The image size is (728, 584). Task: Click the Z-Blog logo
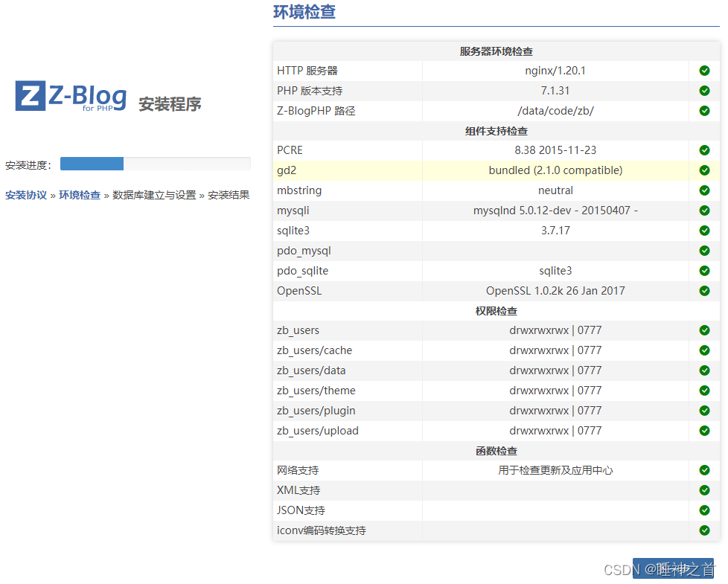[x=71, y=96]
